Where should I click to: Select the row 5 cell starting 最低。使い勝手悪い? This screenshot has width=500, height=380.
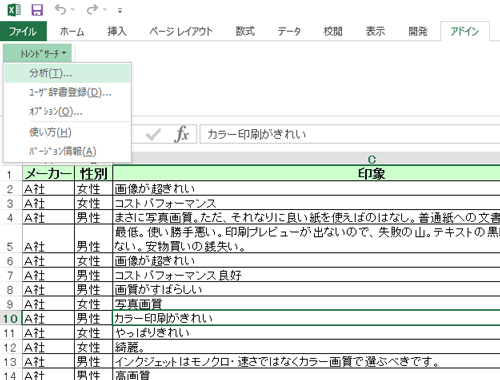306,239
